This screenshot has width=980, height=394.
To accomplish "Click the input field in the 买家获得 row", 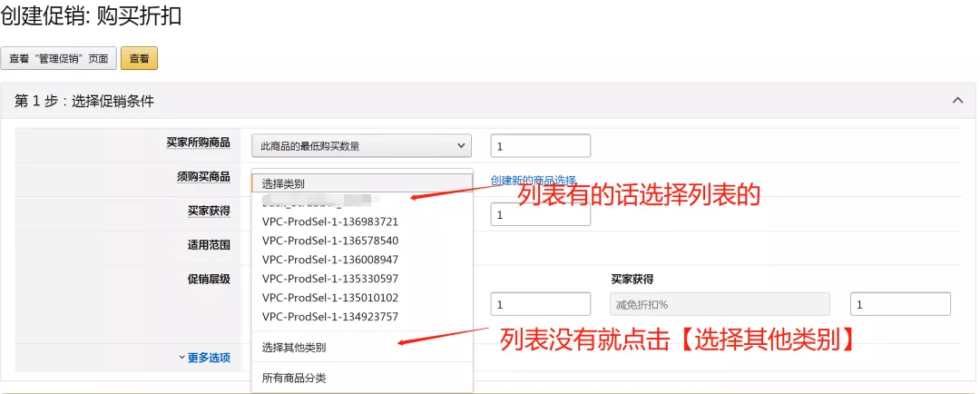I will [541, 214].
